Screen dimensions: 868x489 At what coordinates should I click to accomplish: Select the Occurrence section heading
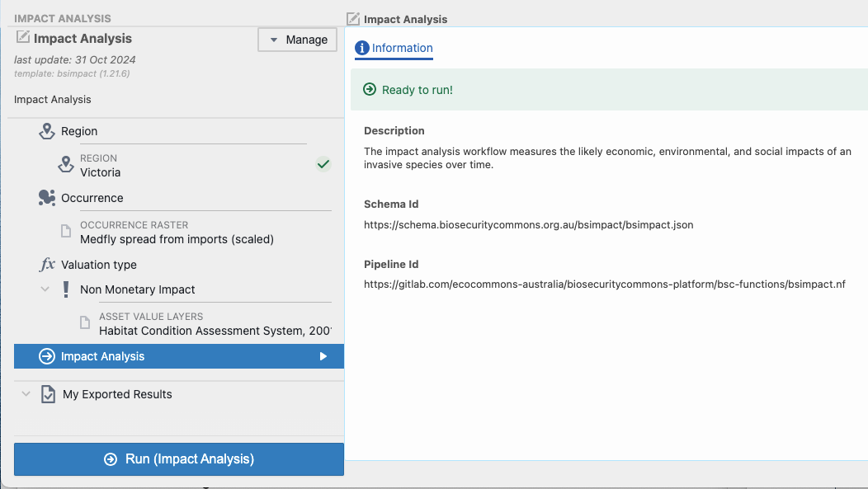tap(92, 197)
